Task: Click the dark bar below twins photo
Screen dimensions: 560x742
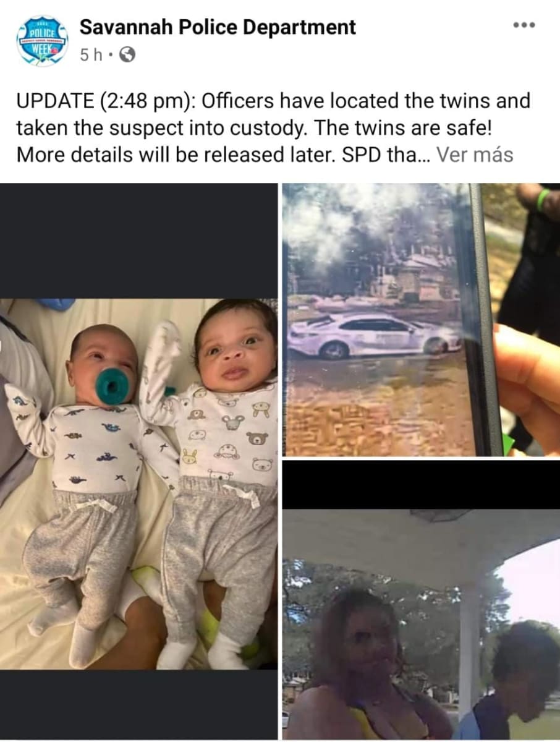Action: [x=138, y=705]
